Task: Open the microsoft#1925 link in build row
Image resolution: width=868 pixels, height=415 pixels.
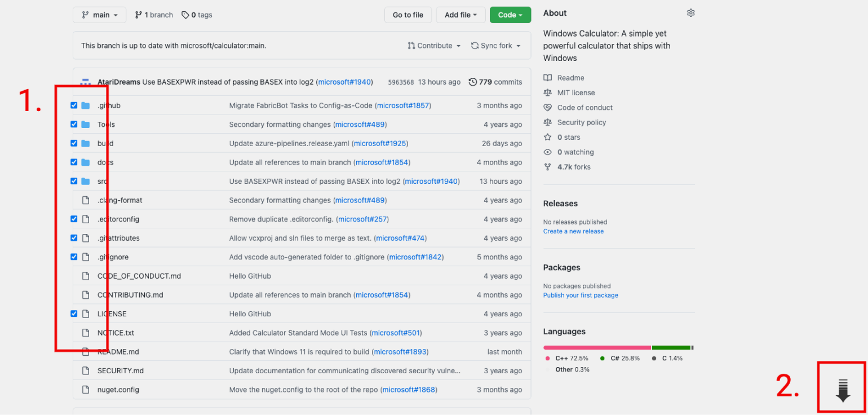Action: (379, 143)
